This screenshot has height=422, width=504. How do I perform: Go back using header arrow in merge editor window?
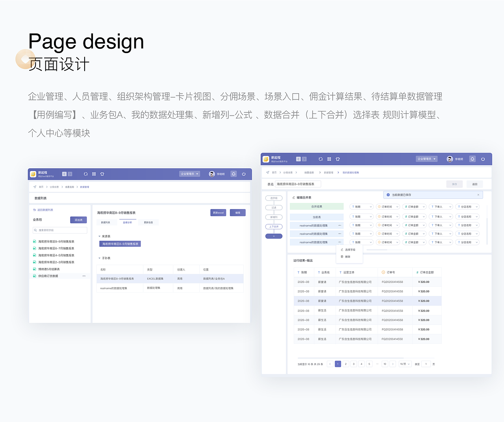click(298, 159)
